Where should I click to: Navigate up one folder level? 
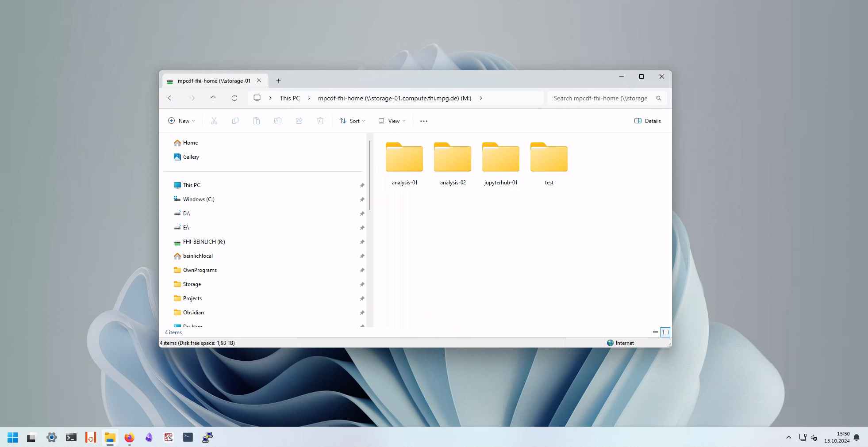click(213, 98)
